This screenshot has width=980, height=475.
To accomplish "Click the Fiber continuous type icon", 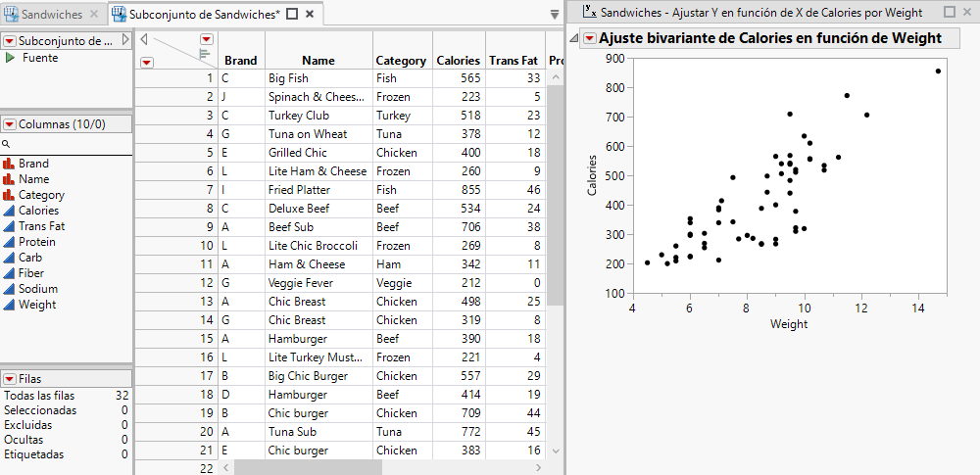I will (9, 272).
